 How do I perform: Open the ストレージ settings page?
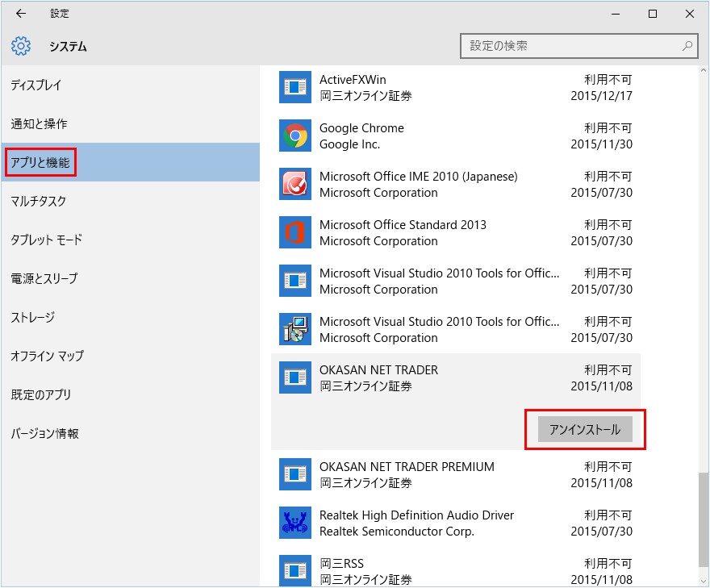click(131, 317)
